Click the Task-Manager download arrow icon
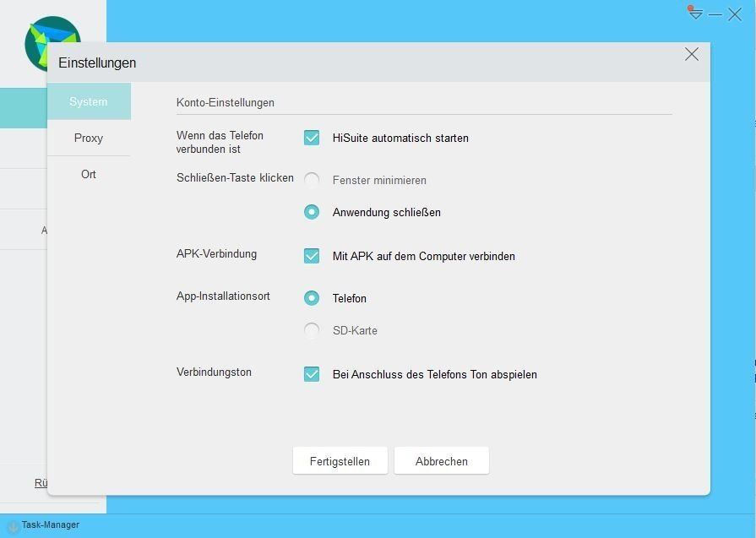The image size is (756, 538). pos(13,526)
